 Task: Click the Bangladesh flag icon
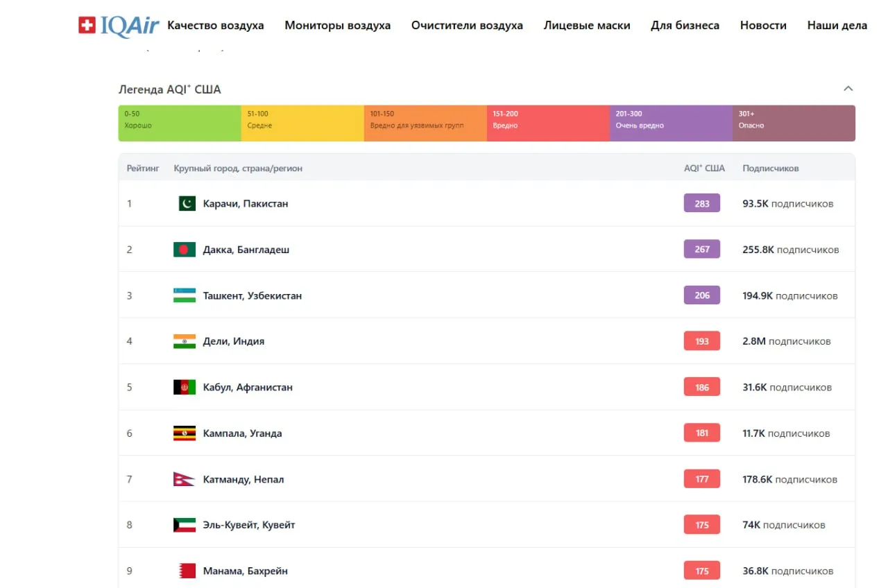coord(185,250)
